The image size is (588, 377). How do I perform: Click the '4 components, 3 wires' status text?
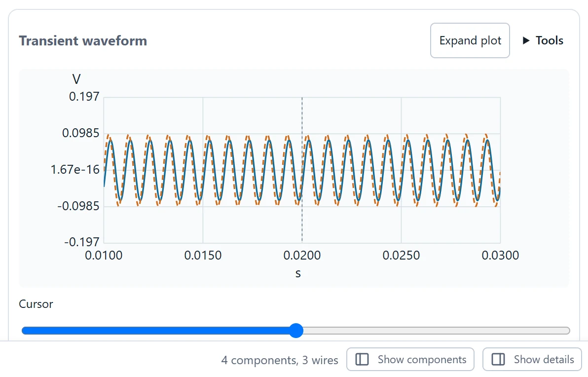point(280,360)
